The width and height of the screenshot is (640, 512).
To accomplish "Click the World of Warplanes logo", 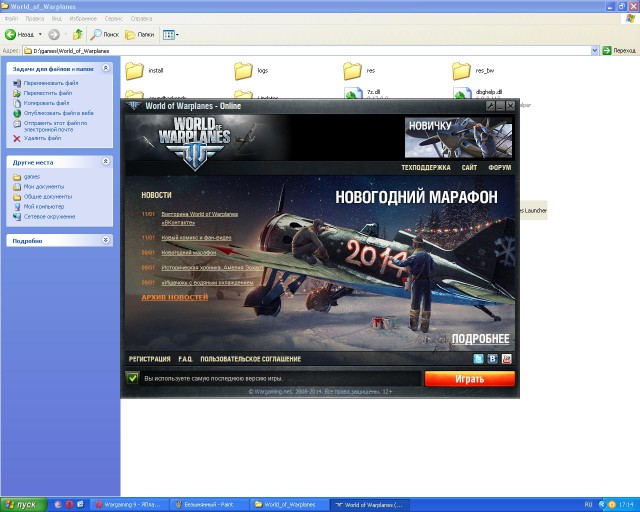I will [x=195, y=142].
